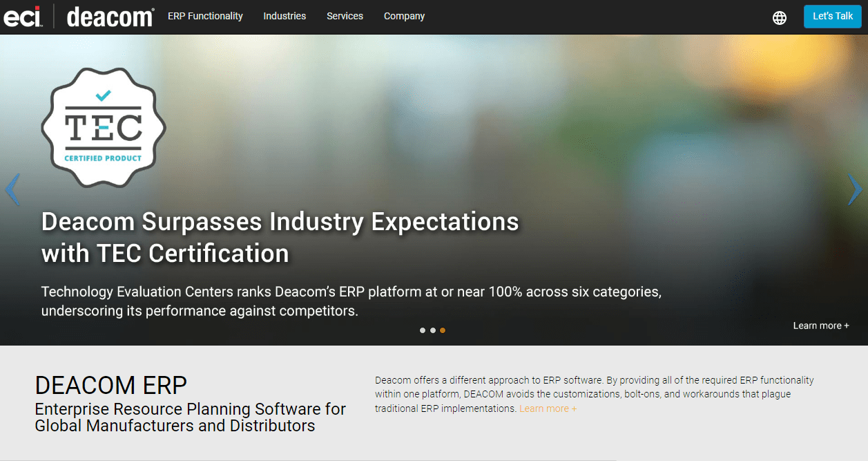Open the Services menu
868x461 pixels.
(x=345, y=16)
